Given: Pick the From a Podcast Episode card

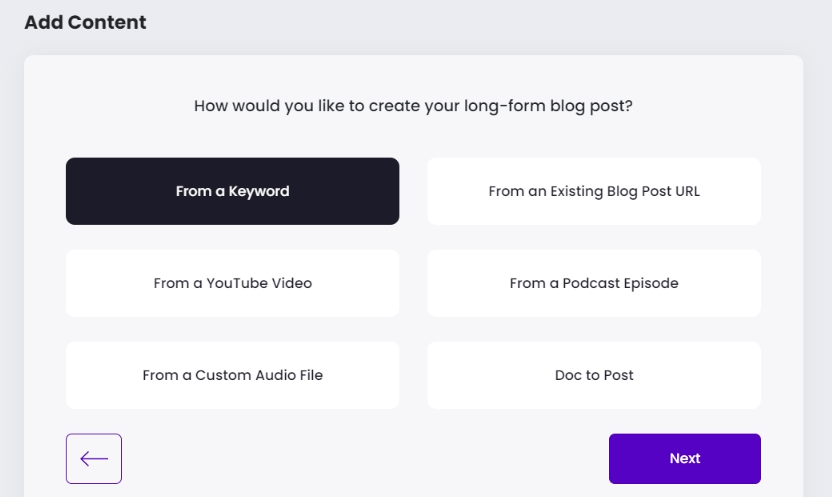Looking at the screenshot, I should click(594, 283).
